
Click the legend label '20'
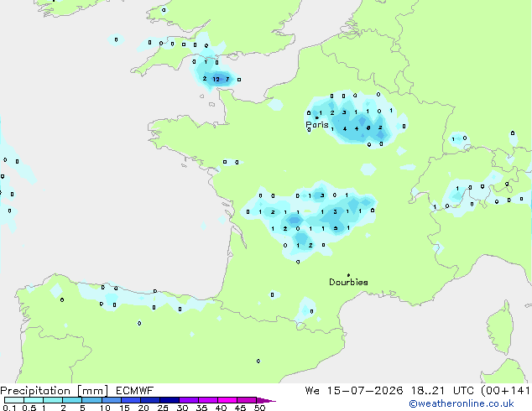tap(143, 408)
